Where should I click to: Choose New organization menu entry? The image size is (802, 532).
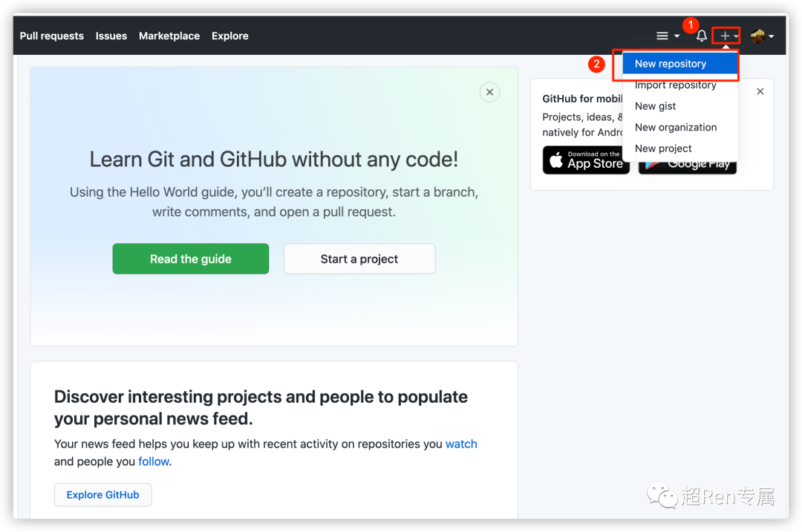(680, 128)
